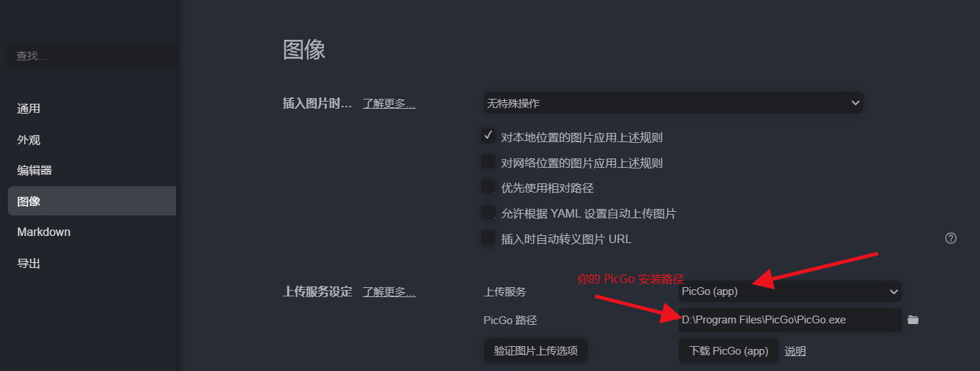Click the 下载 PicGo (app) button

[x=728, y=350]
